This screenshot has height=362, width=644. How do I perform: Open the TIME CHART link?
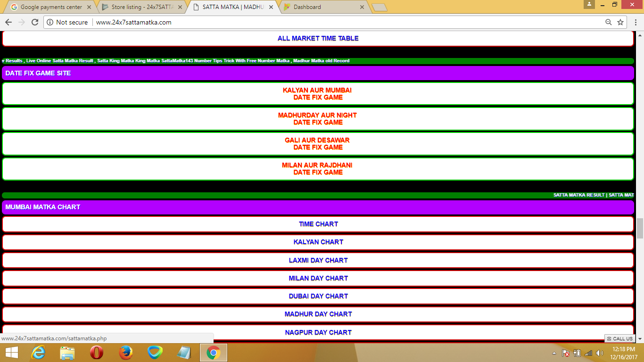318,224
